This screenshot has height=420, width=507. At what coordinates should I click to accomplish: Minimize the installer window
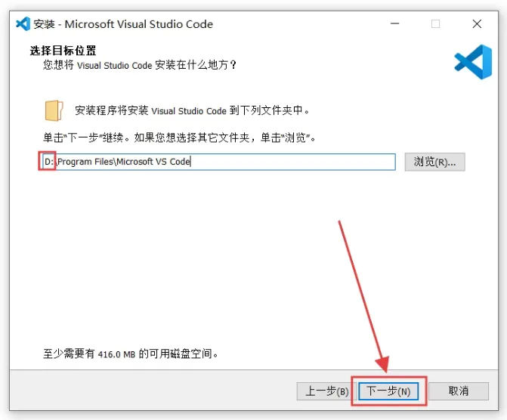point(395,23)
